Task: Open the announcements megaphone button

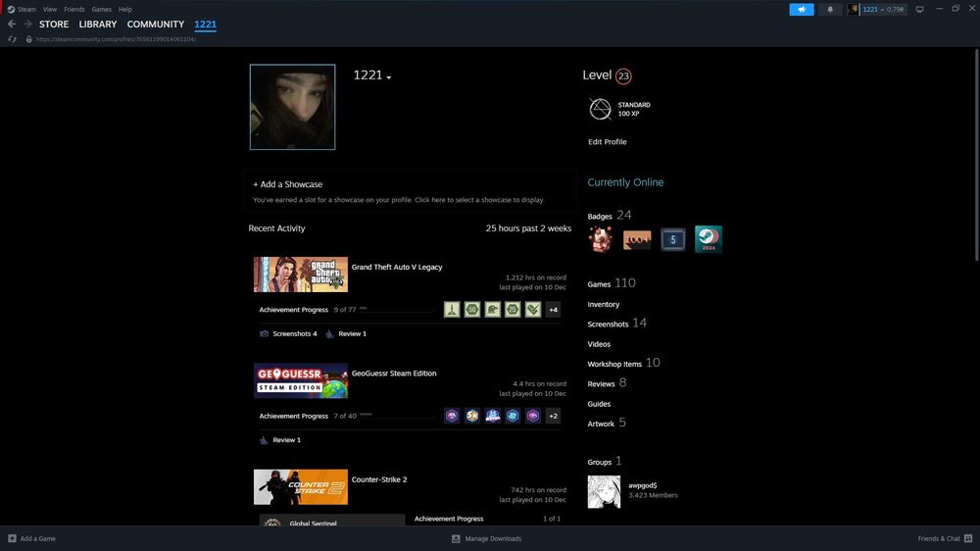Action: coord(802,10)
